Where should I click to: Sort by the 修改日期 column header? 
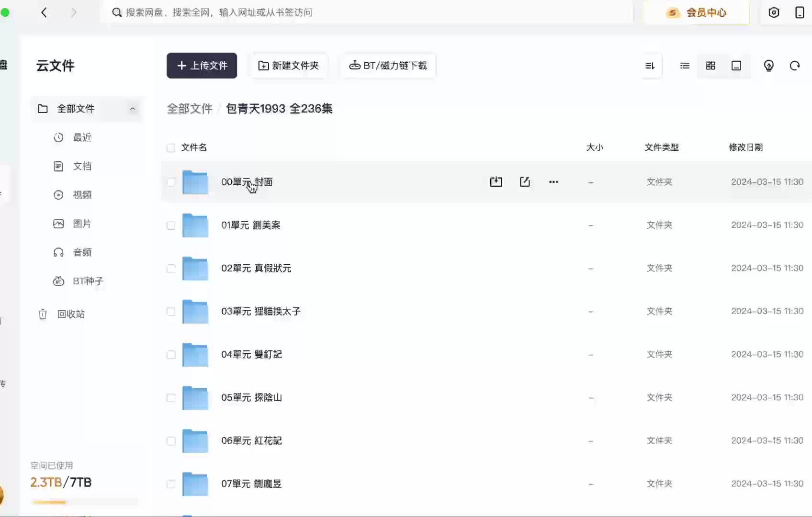(x=745, y=147)
